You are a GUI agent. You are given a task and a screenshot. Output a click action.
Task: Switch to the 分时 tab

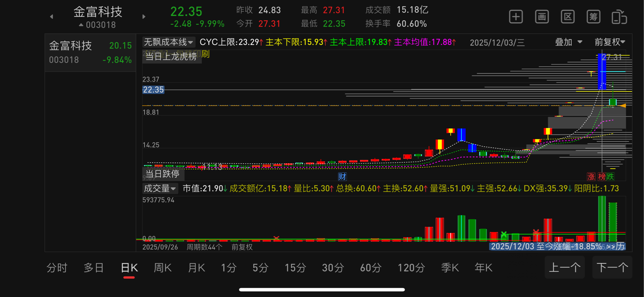point(57,268)
